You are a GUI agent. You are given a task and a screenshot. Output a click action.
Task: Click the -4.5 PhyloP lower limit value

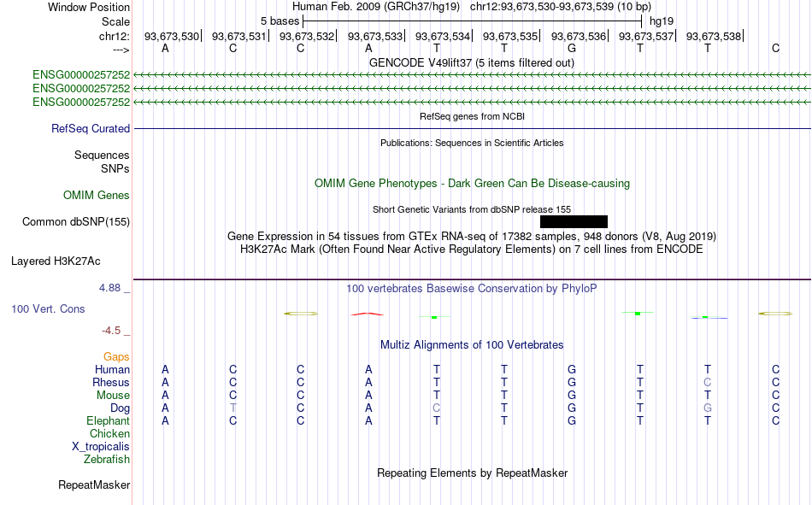111,331
